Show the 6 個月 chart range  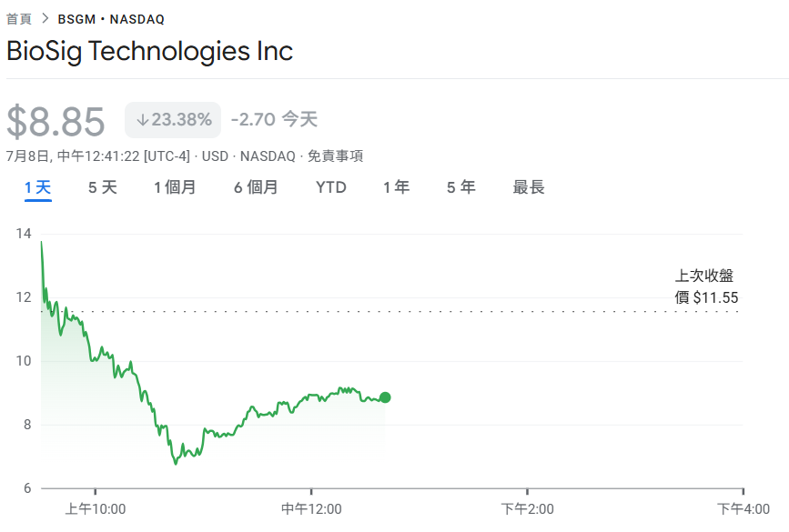point(256,187)
